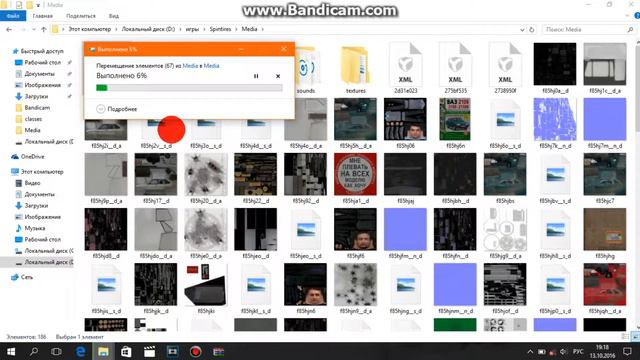Open the Файл ribbon tab
The height and width of the screenshot is (360, 640).
(x=13, y=16)
